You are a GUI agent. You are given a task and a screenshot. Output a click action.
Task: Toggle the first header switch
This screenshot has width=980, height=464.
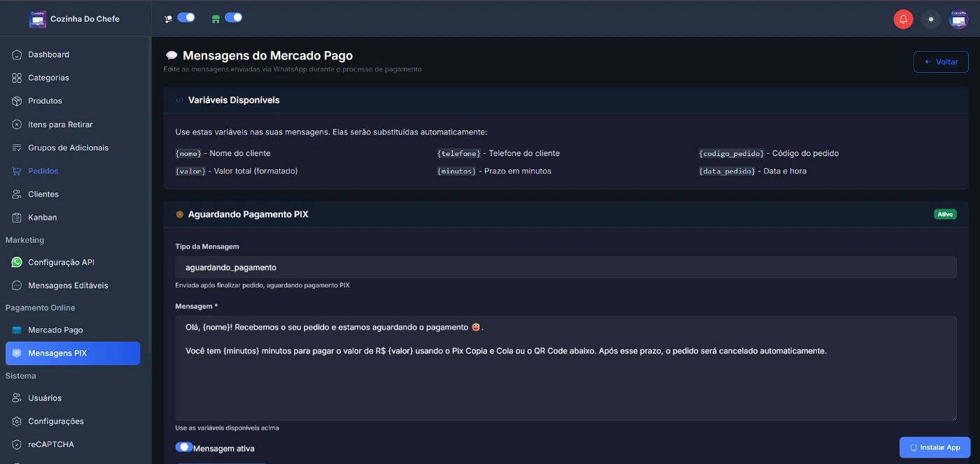[185, 18]
